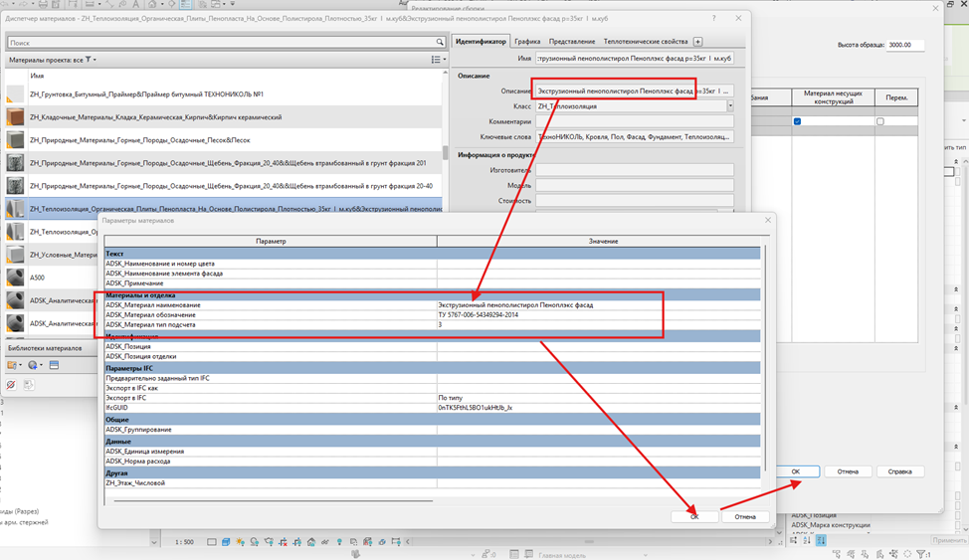Viewport: 969px width, 560px height.
Task: Click the ADSK_Единица измерения parameter row
Action: [x=432, y=452]
